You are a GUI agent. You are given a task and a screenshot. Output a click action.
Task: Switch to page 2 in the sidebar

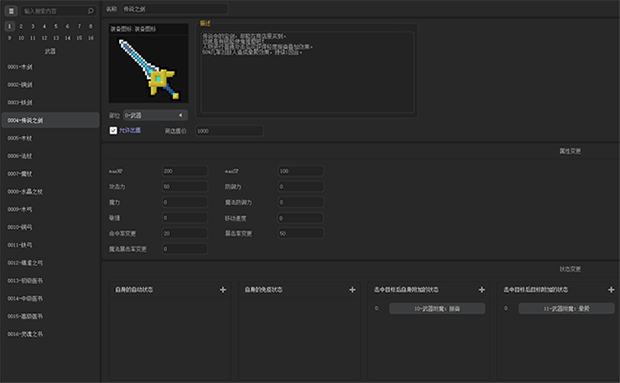pos(21,26)
